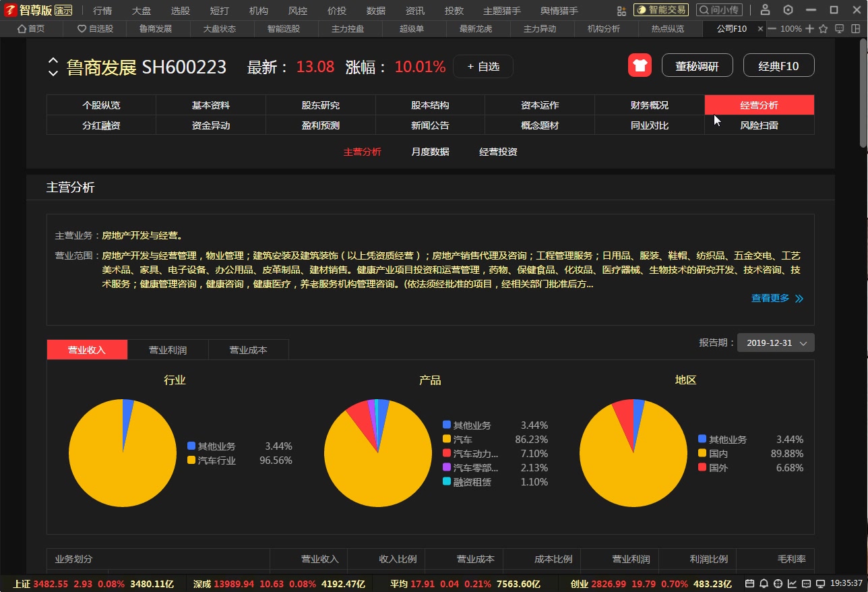This screenshot has height=592, width=868.
Task: Click the heart icon on 自选股 tab
Action: point(82,29)
